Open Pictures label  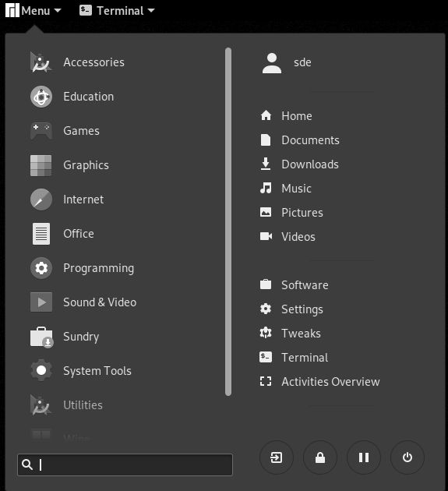tap(302, 212)
